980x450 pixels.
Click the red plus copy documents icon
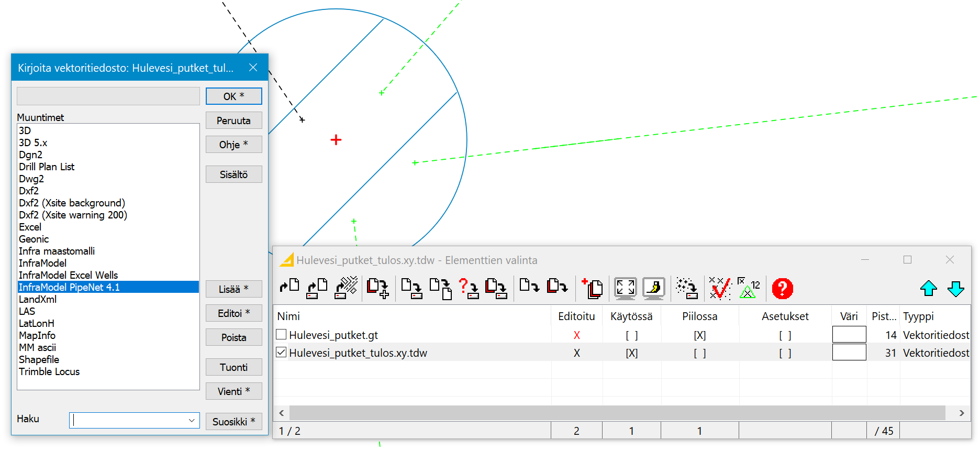point(592,288)
